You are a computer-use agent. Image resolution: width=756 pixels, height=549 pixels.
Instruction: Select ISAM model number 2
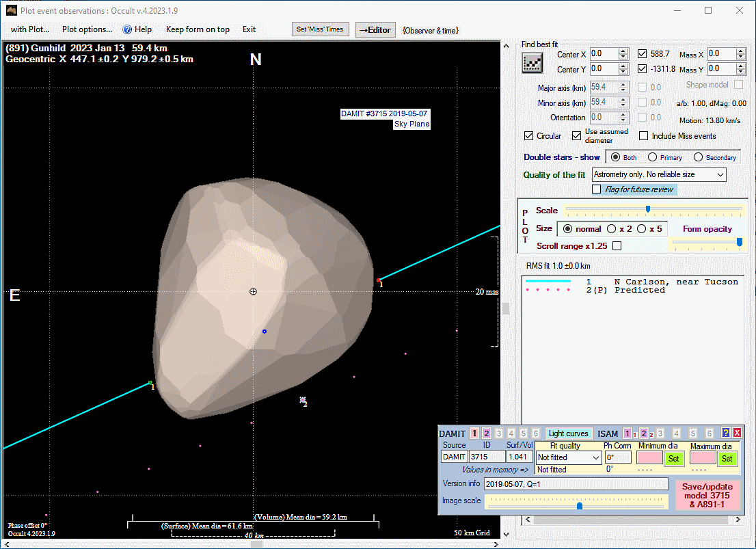click(x=643, y=433)
